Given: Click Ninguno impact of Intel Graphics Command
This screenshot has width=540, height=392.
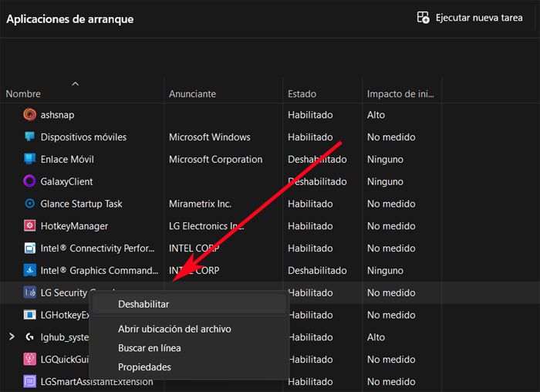Looking at the screenshot, I should point(385,270).
